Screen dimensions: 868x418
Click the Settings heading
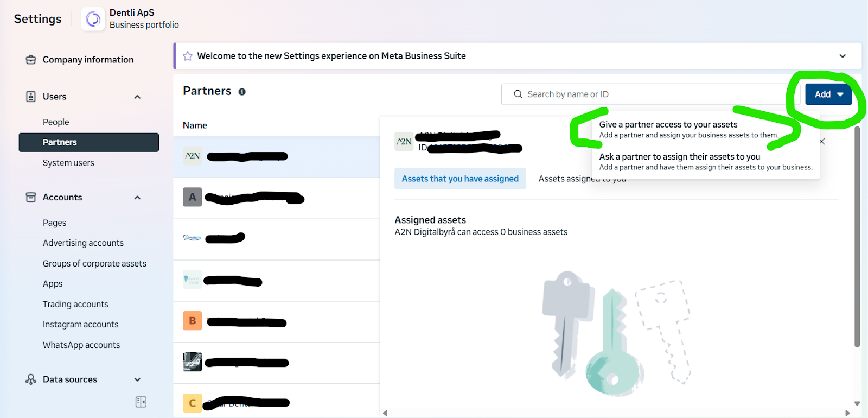coord(38,19)
